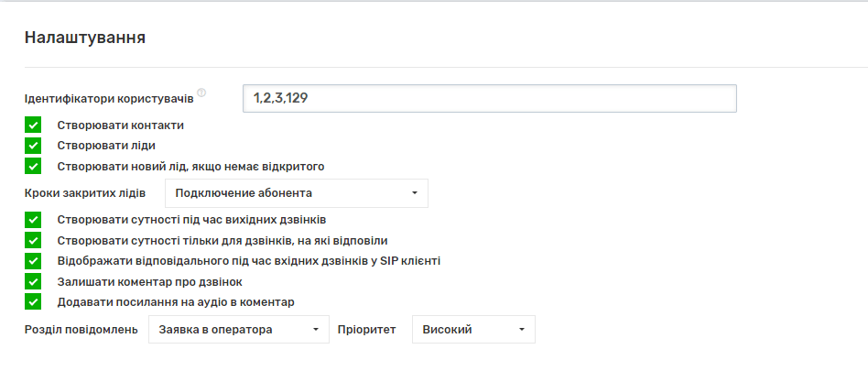Click the arrow on Високий priority dropdown
868x371 pixels.
[521, 330]
